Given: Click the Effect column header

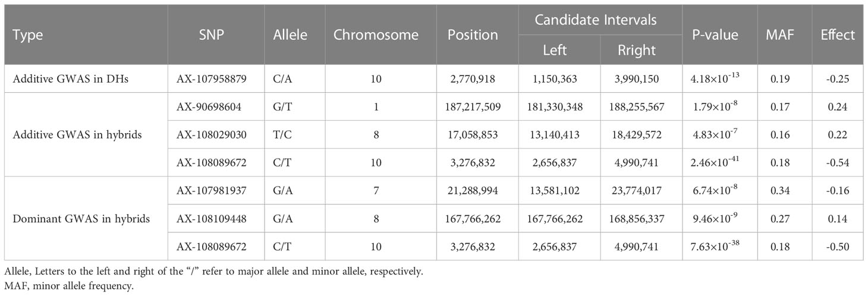Looking at the screenshot, I should [838, 34].
